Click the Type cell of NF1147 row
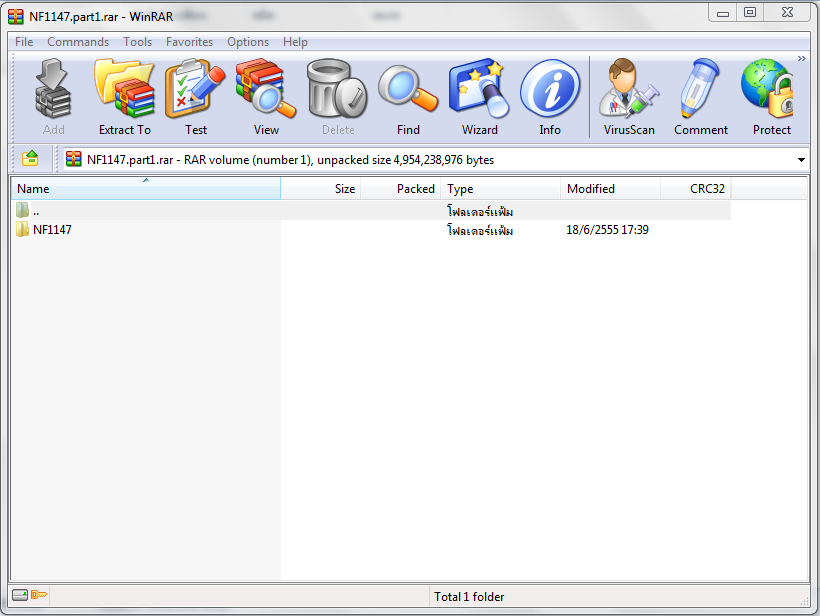Viewport: 820px width, 616px height. [480, 230]
